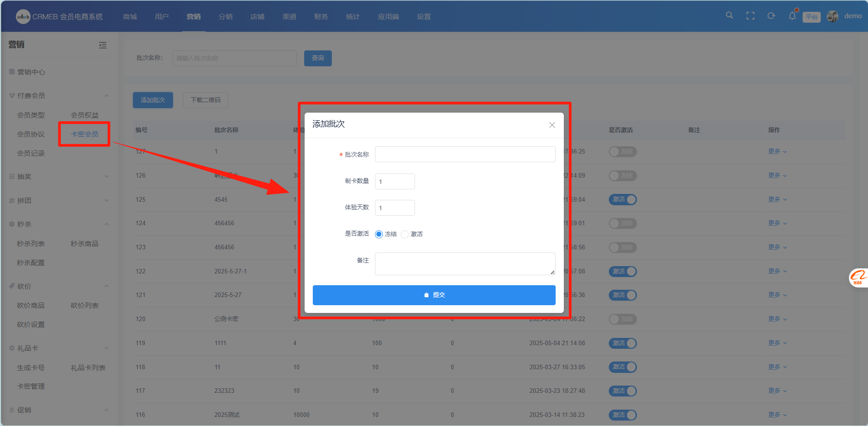868x426 pixels.
Task: Toggle fullscreen mode icon
Action: [x=750, y=16]
